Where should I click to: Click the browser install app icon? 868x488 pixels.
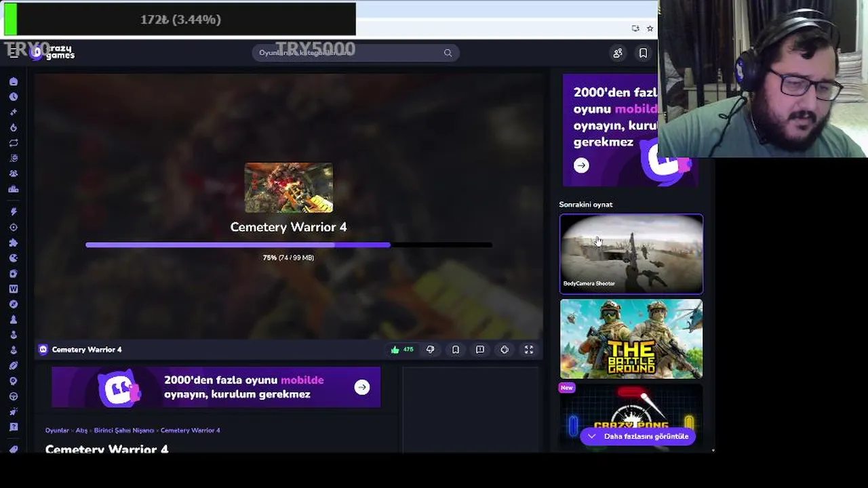click(x=635, y=28)
